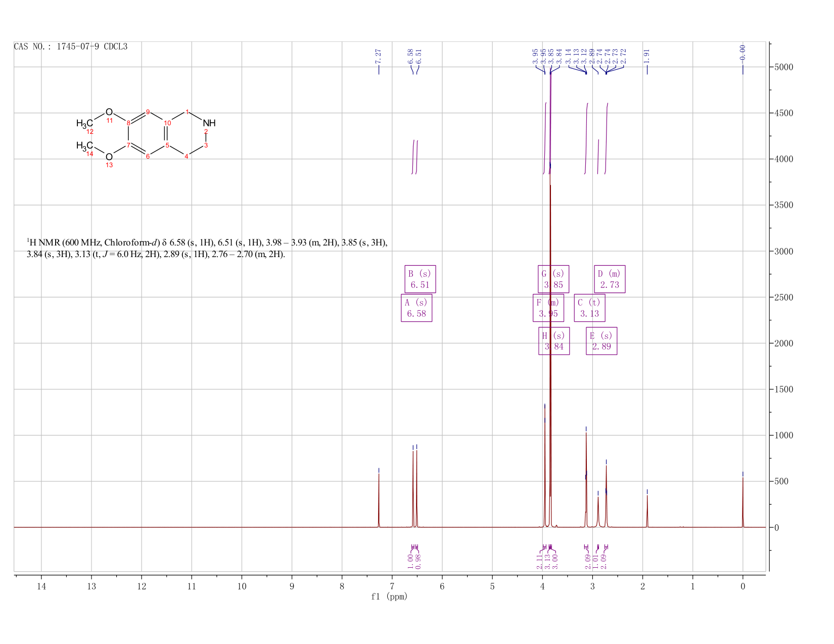The height and width of the screenshot is (644, 834).
Task: Click integration value 0.98 below baseline
Action: tap(418, 561)
